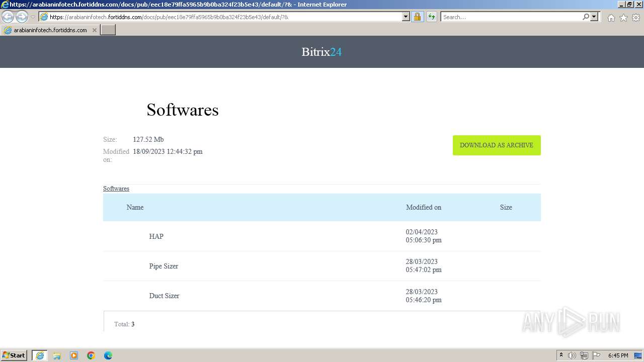The image size is (644, 362).
Task: Launch Windows Media Player from the taskbar
Action: click(74, 355)
